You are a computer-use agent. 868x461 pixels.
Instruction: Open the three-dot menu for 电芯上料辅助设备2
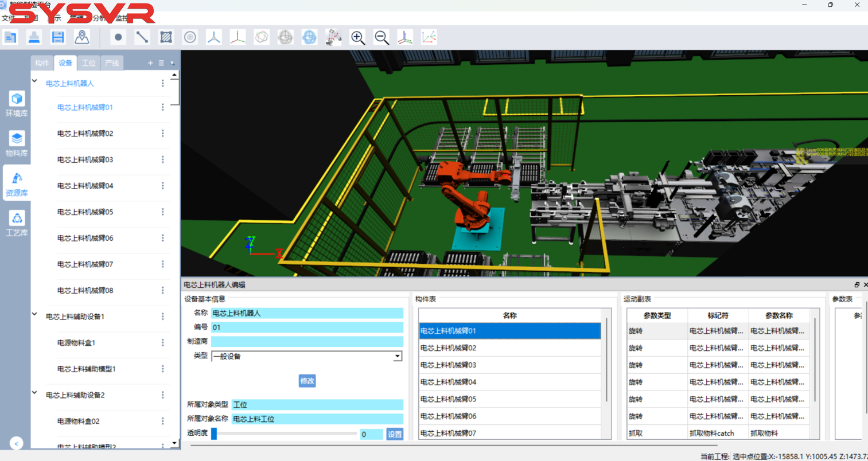click(x=163, y=395)
